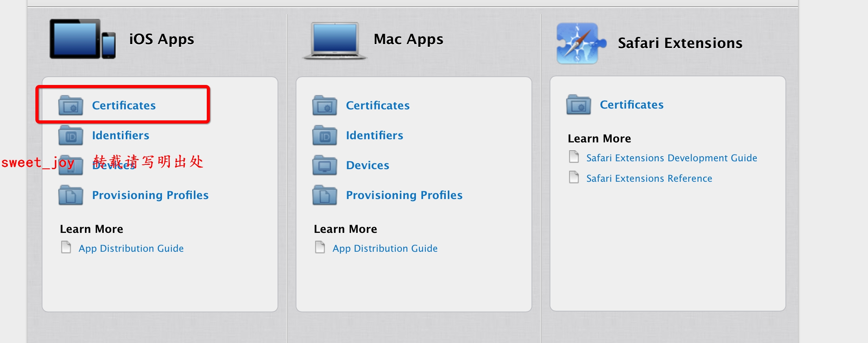Image resolution: width=868 pixels, height=343 pixels.
Task: Open Identifiers link under Mac Apps
Action: point(375,135)
